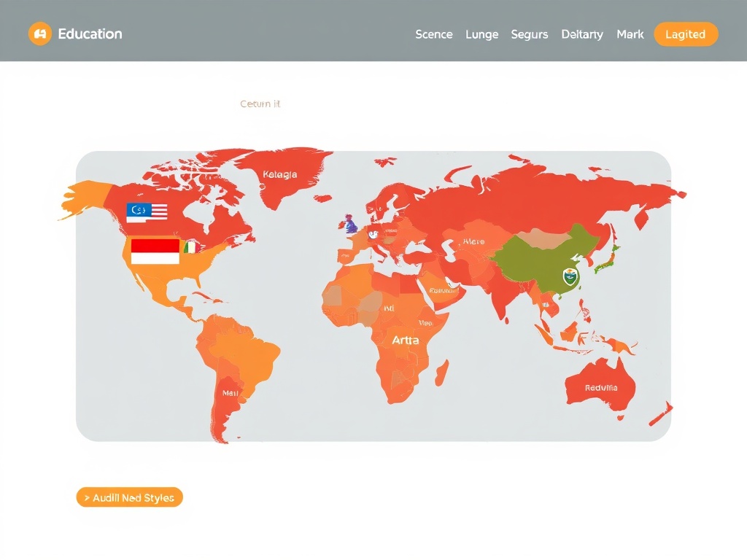Click the round white marker in central Europe
Image resolution: width=747 pixels, height=560 pixels.
372,234
